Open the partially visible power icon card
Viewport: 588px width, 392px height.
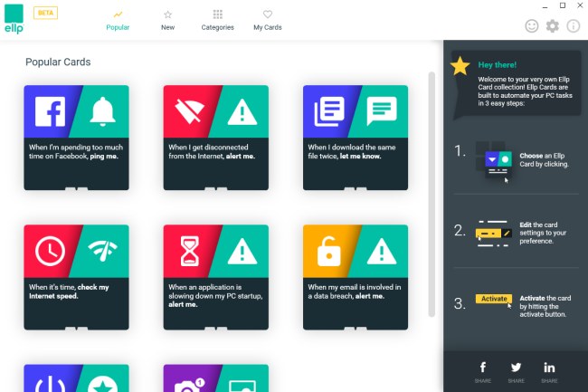(x=77, y=378)
